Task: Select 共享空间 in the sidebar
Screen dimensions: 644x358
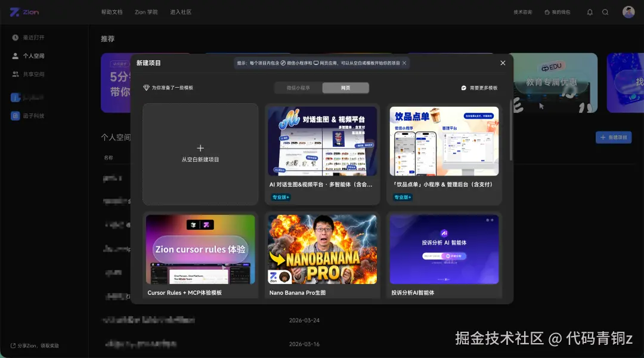Action: pyautogui.click(x=33, y=75)
